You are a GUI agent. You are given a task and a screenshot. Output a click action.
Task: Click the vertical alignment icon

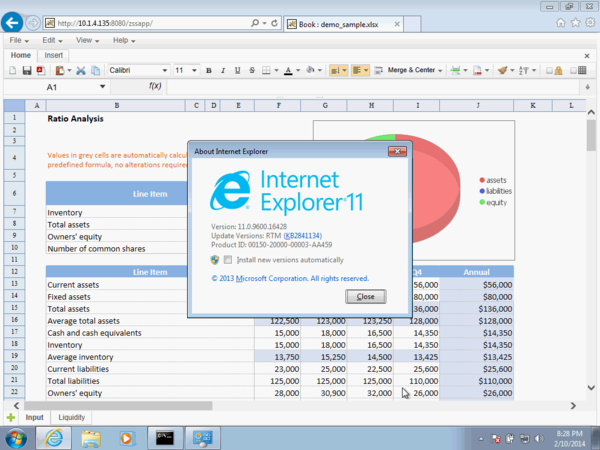point(335,70)
